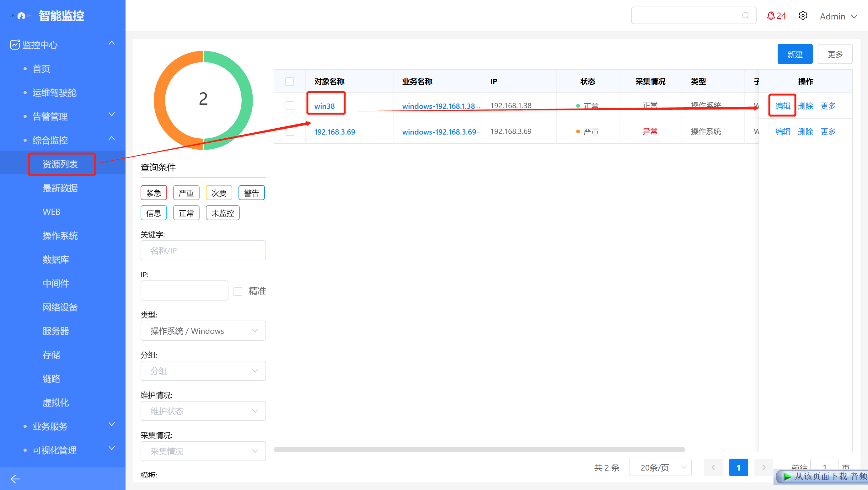The image size is (868, 490).
Task: Click the 新建 button
Action: [x=795, y=54]
